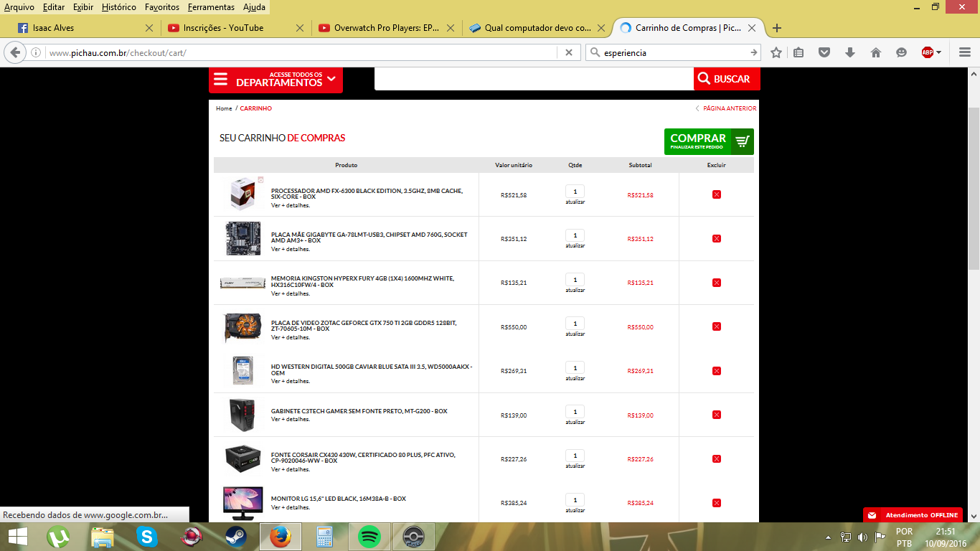This screenshot has height=551, width=980.
Task: Open the Ajuda menu
Action: tap(254, 7)
